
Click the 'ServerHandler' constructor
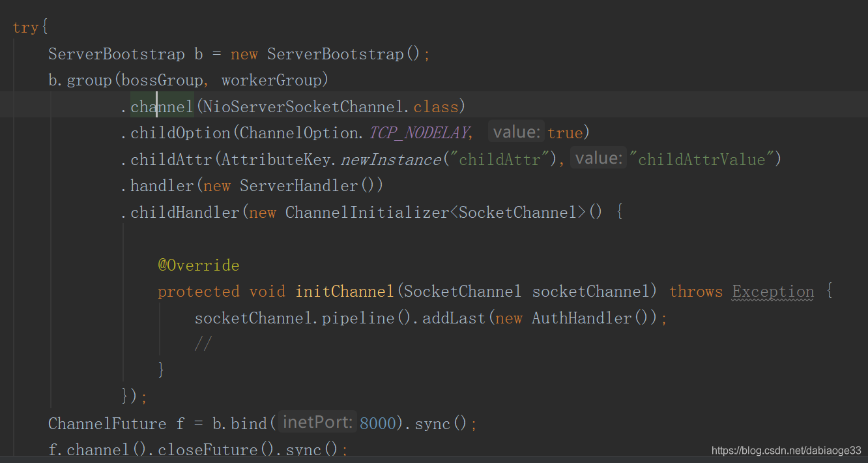pos(299,186)
